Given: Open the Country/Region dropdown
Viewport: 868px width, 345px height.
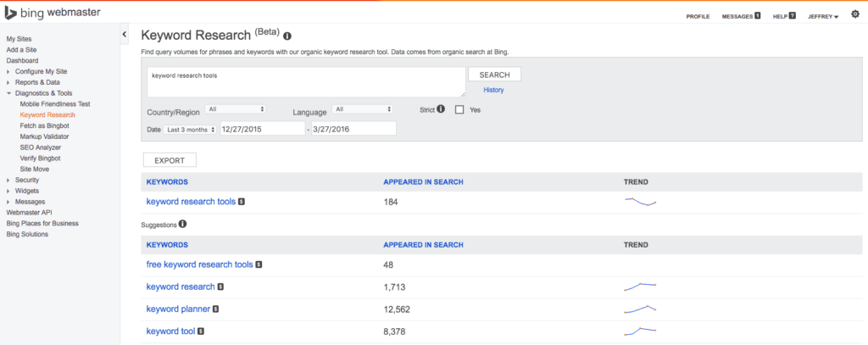Looking at the screenshot, I should [236, 109].
